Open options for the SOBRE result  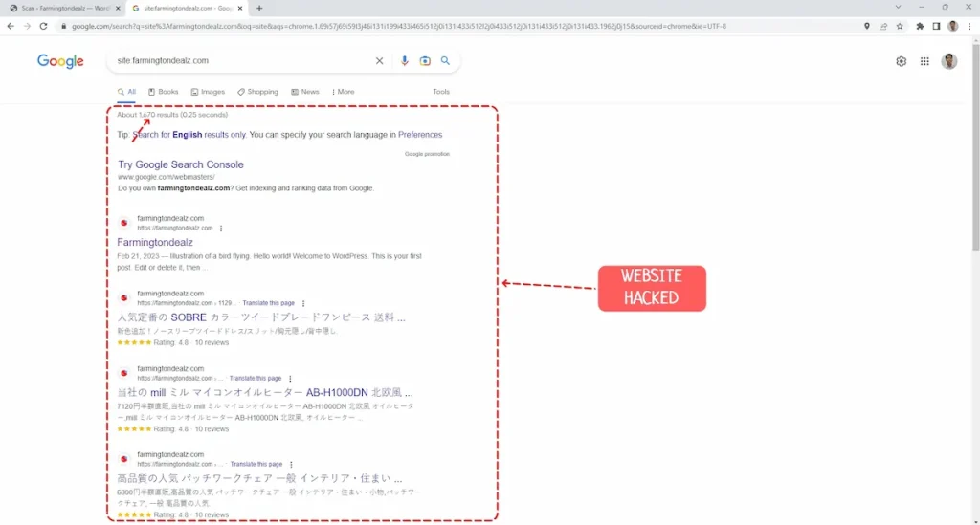(303, 303)
